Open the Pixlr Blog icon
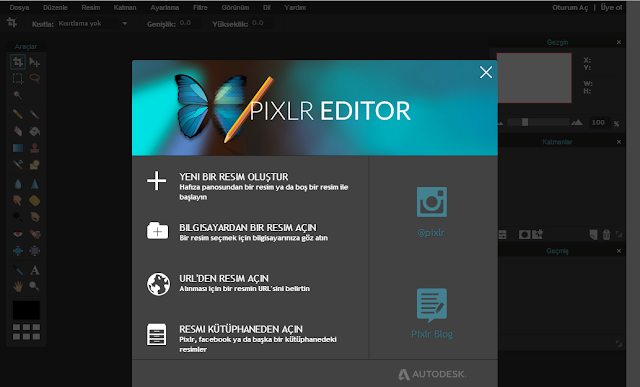 [431, 305]
